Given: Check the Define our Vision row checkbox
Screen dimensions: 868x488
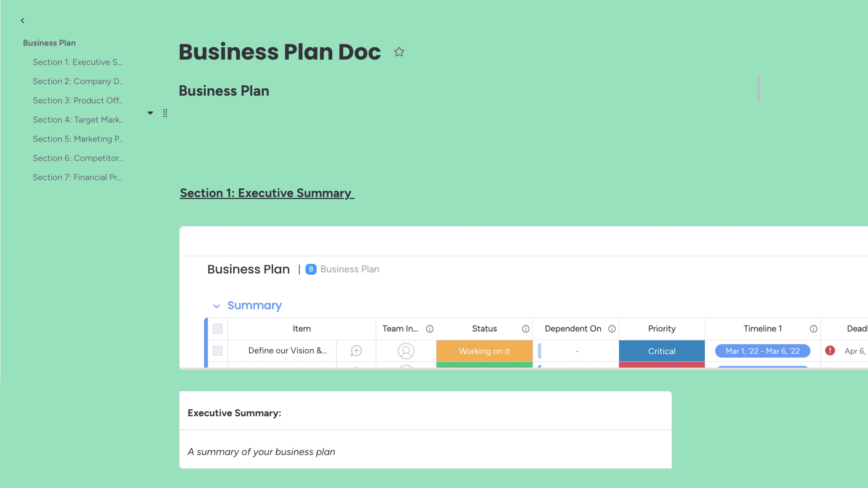Looking at the screenshot, I should pos(218,351).
